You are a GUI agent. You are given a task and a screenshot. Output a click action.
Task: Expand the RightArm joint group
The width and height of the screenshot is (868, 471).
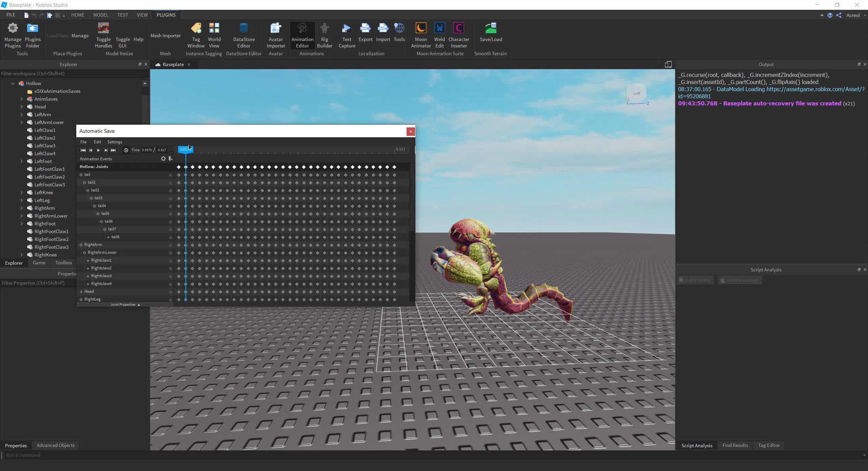81,244
